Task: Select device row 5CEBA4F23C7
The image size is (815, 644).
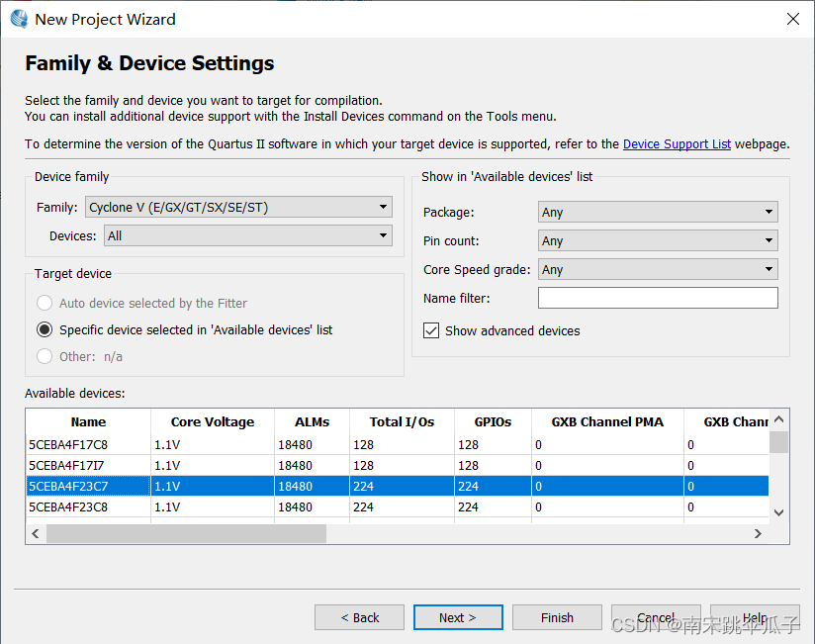Action: pos(398,486)
